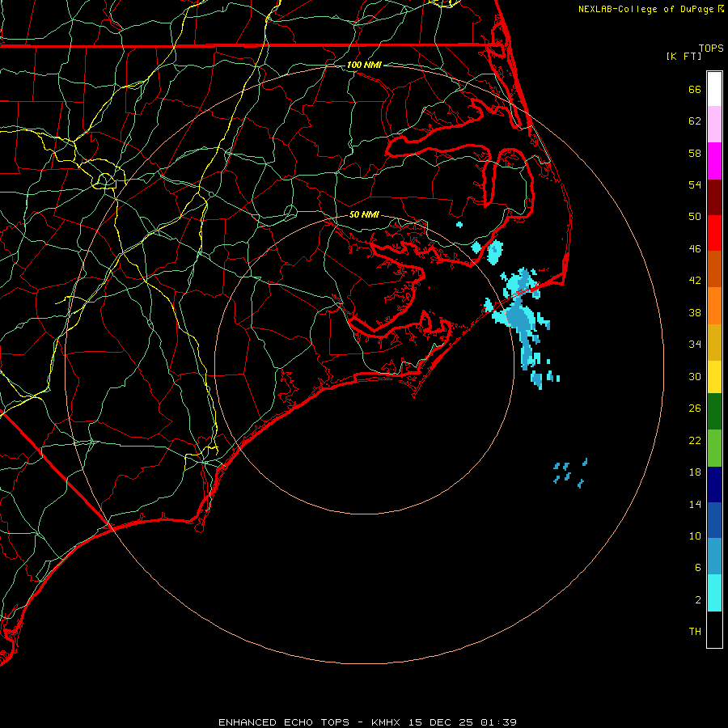Click the legend value 14
Screen dimensions: 728x728
coord(695,504)
